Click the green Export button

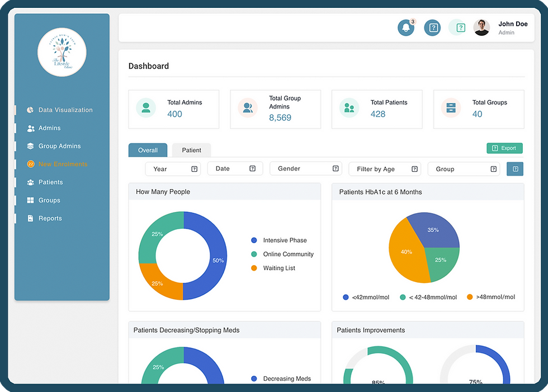point(504,148)
